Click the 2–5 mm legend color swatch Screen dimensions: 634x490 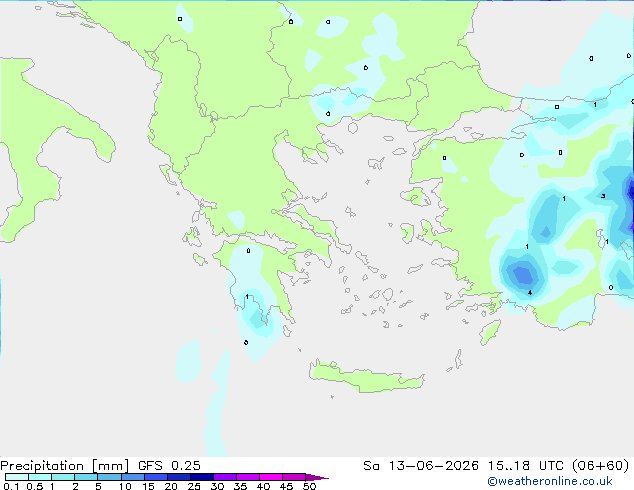pos(86,477)
